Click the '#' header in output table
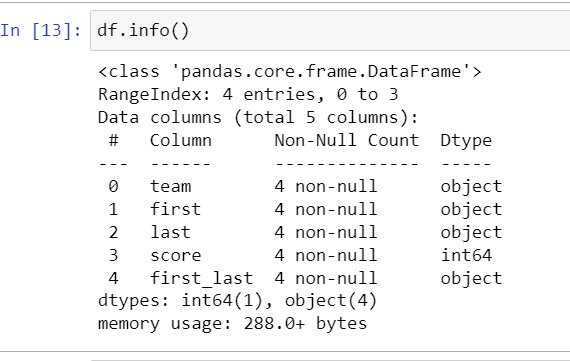This screenshot has height=361, width=570. pos(113,140)
